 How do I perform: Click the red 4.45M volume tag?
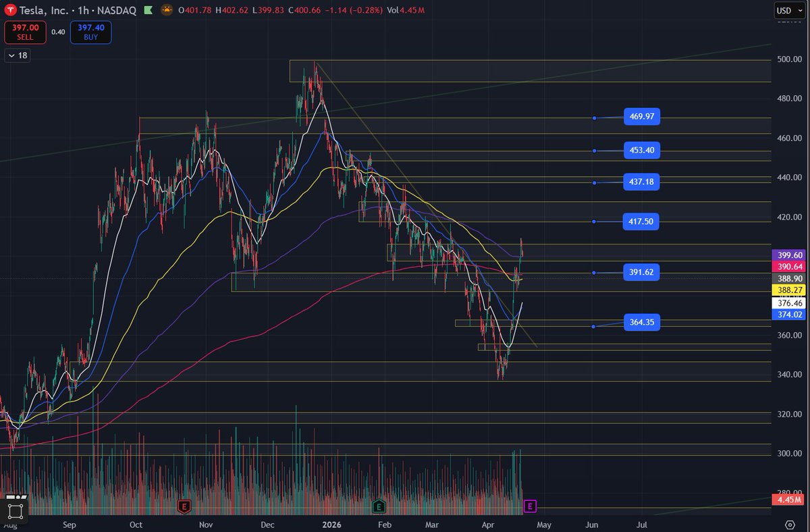click(x=789, y=500)
